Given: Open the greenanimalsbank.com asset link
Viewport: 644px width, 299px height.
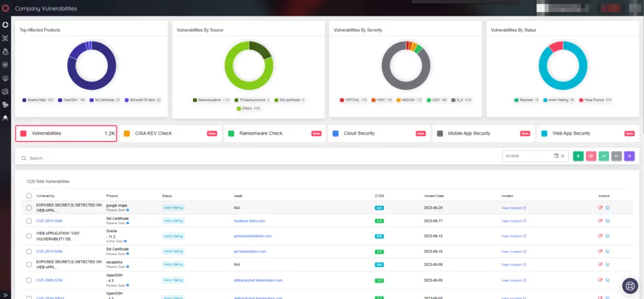Looking at the screenshot, I should (253, 236).
